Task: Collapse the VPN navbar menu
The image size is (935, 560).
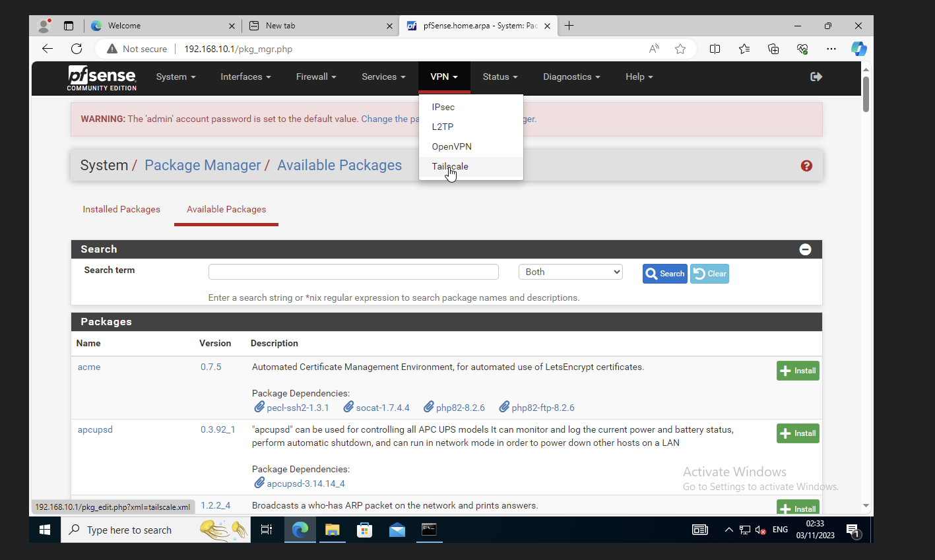Action: pos(444,77)
